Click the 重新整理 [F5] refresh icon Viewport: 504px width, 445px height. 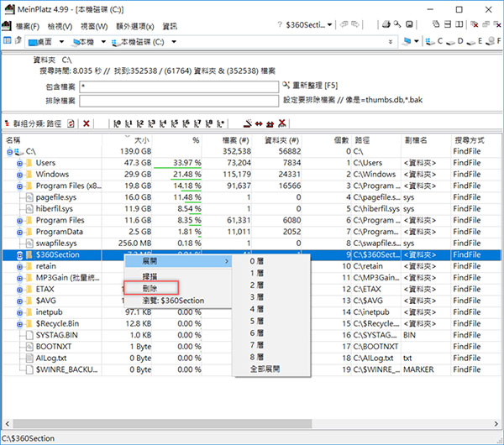(x=287, y=86)
